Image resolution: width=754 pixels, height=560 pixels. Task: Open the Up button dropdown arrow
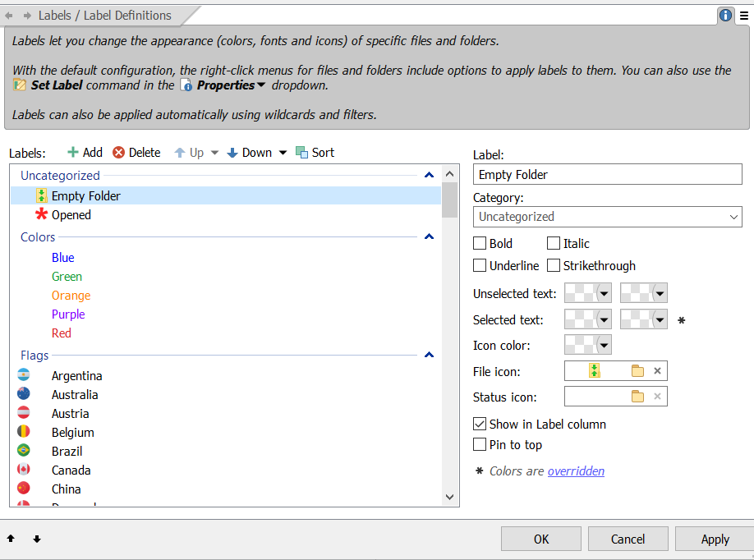tap(214, 153)
